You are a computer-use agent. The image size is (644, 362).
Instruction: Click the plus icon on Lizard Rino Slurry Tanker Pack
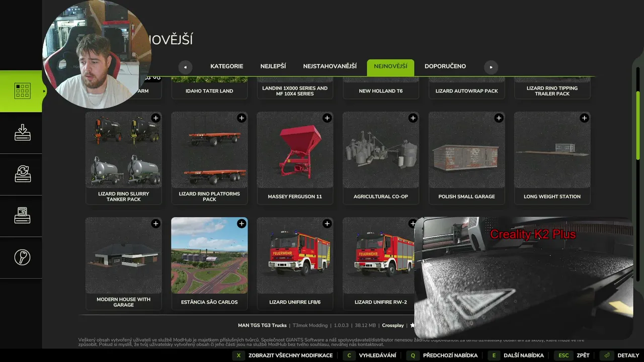pyautogui.click(x=156, y=118)
